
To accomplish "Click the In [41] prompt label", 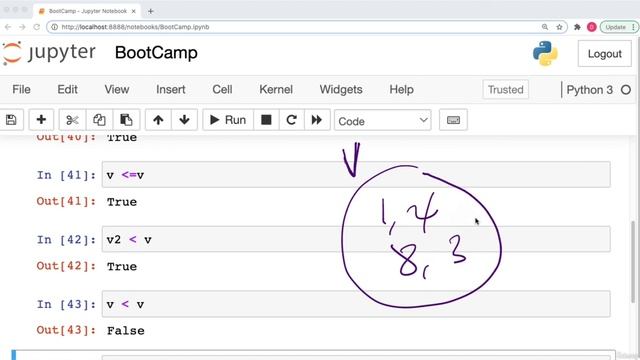I will click(67, 175).
